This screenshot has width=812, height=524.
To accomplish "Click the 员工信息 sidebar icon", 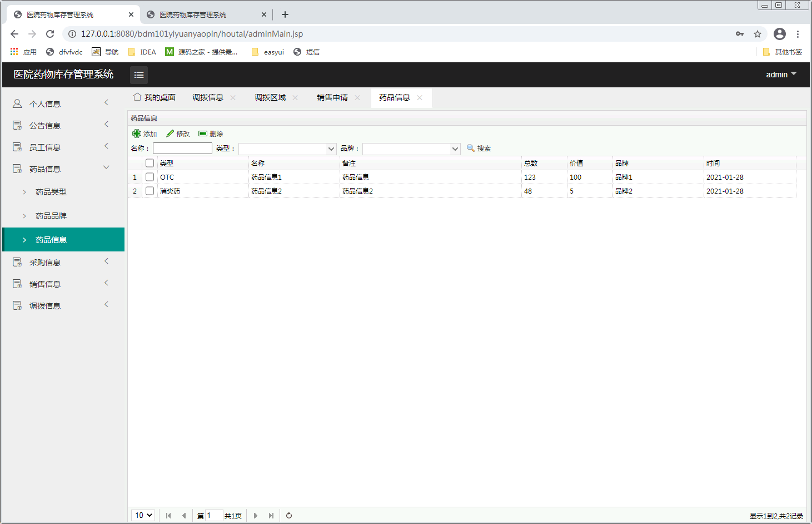I will click(x=17, y=147).
